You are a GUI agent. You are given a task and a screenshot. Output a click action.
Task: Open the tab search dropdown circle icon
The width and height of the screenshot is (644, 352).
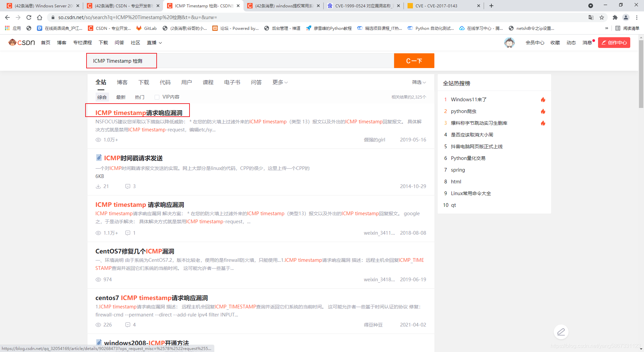click(x=591, y=6)
